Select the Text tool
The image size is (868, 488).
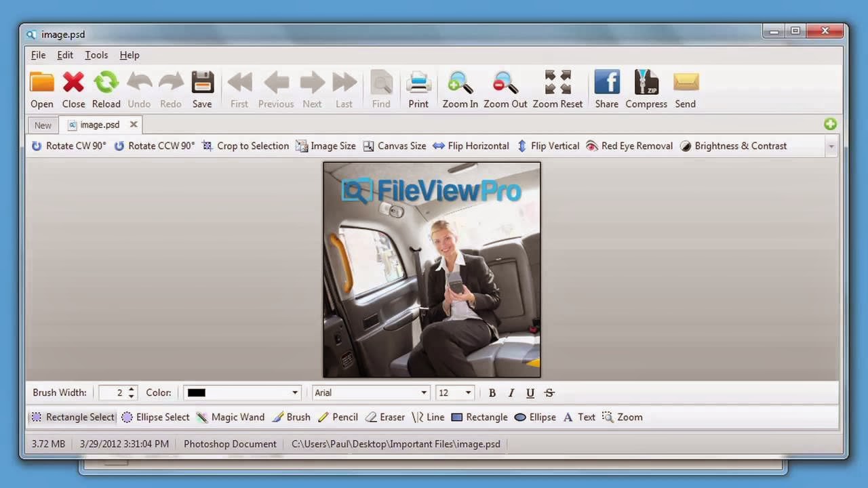click(578, 417)
